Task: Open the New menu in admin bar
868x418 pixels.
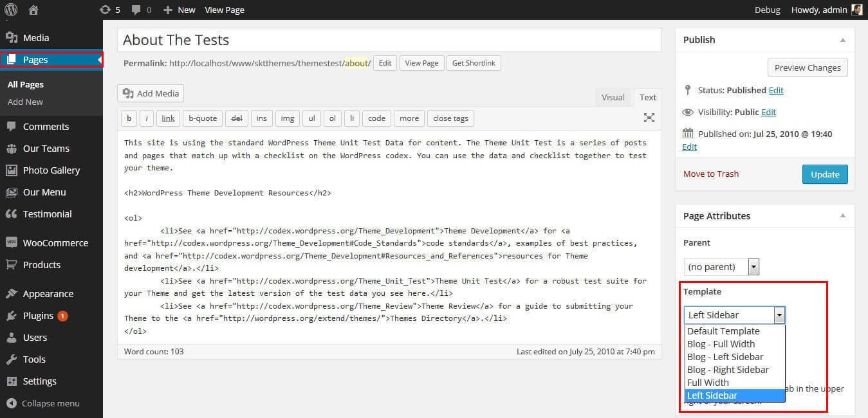Action: click(x=179, y=10)
